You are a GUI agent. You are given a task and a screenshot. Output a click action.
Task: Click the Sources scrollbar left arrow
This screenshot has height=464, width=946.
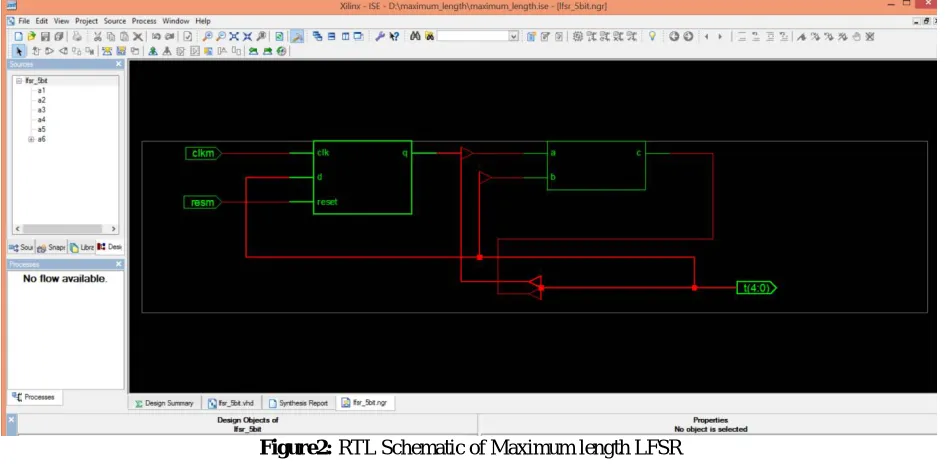point(17,229)
